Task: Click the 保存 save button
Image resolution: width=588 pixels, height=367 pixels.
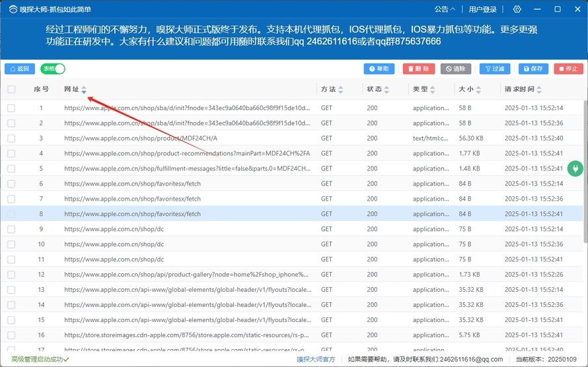Action: pyautogui.click(x=533, y=69)
